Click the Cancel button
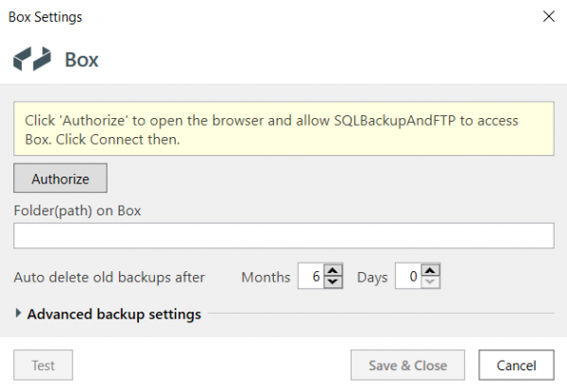 click(516, 365)
